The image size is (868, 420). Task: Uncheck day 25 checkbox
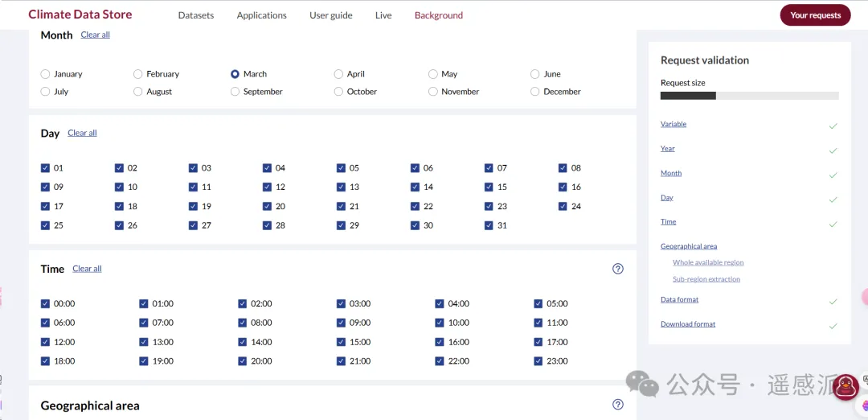coord(45,225)
